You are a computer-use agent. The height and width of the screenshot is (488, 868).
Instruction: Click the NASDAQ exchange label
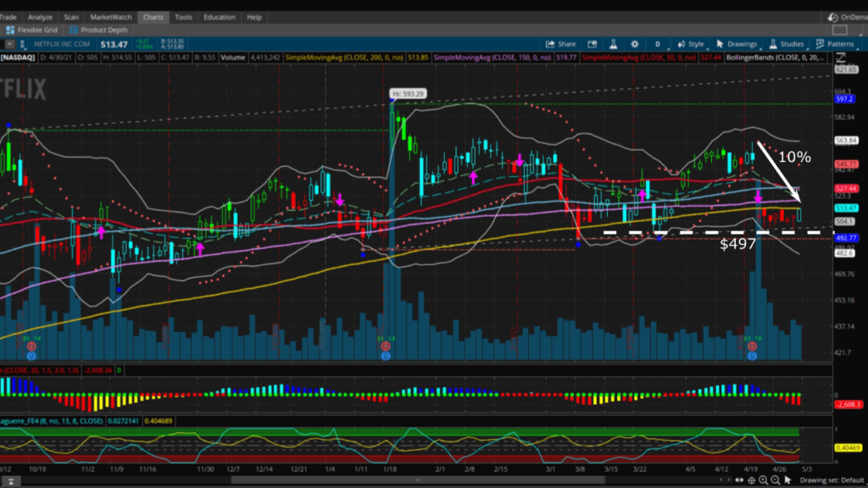pyautogui.click(x=18, y=57)
